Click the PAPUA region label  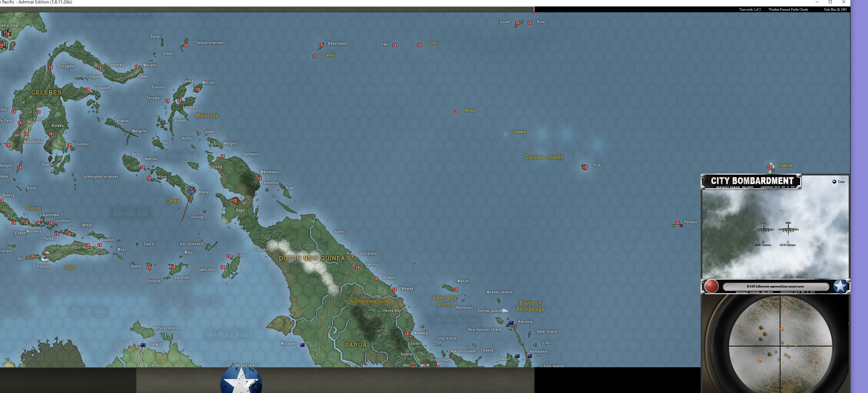(x=356, y=345)
